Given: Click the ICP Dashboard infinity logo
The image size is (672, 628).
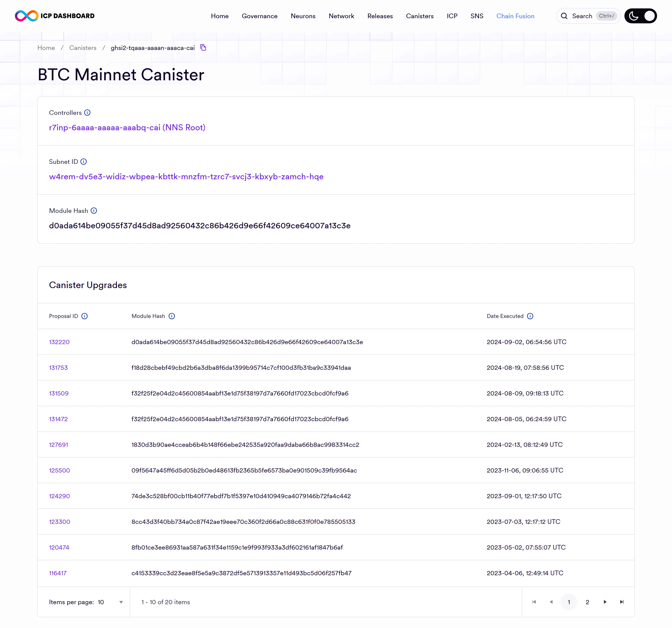Looking at the screenshot, I should (26, 16).
